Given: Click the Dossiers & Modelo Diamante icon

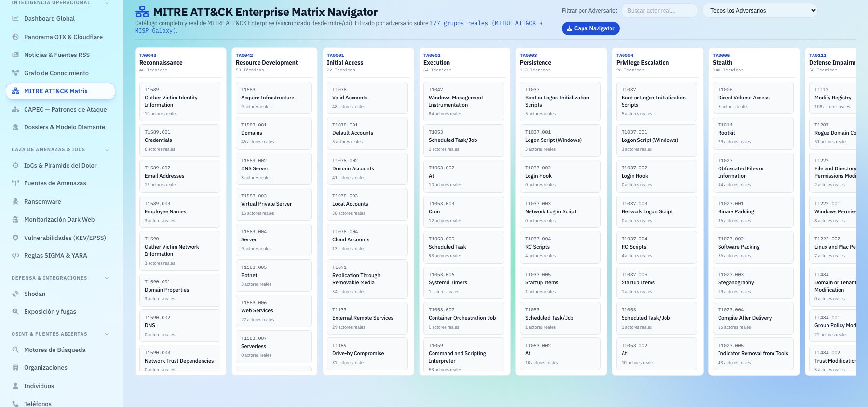Looking at the screenshot, I should (15, 127).
